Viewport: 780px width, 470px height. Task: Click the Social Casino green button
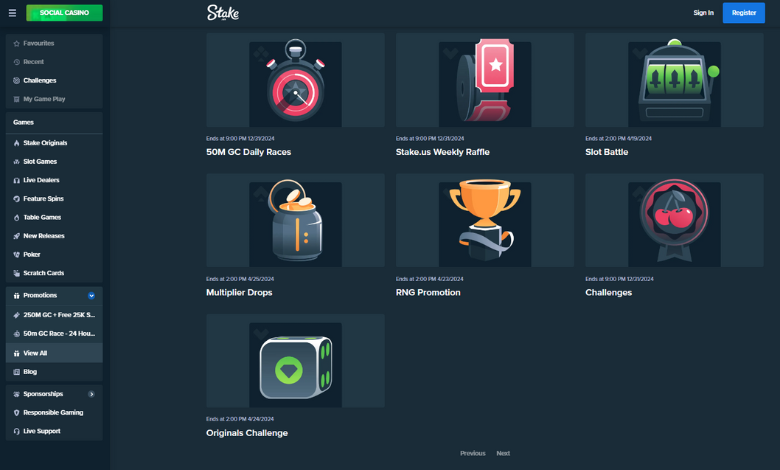click(x=64, y=13)
